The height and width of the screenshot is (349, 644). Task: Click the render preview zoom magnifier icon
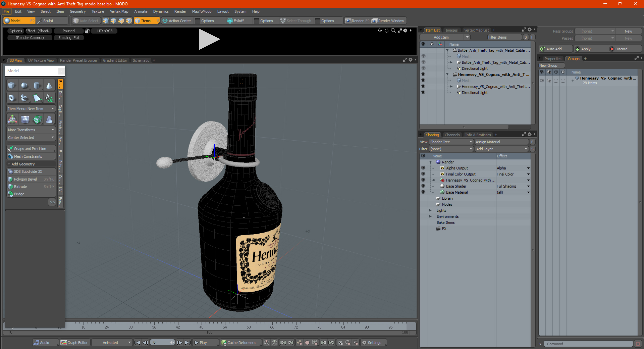pos(393,31)
